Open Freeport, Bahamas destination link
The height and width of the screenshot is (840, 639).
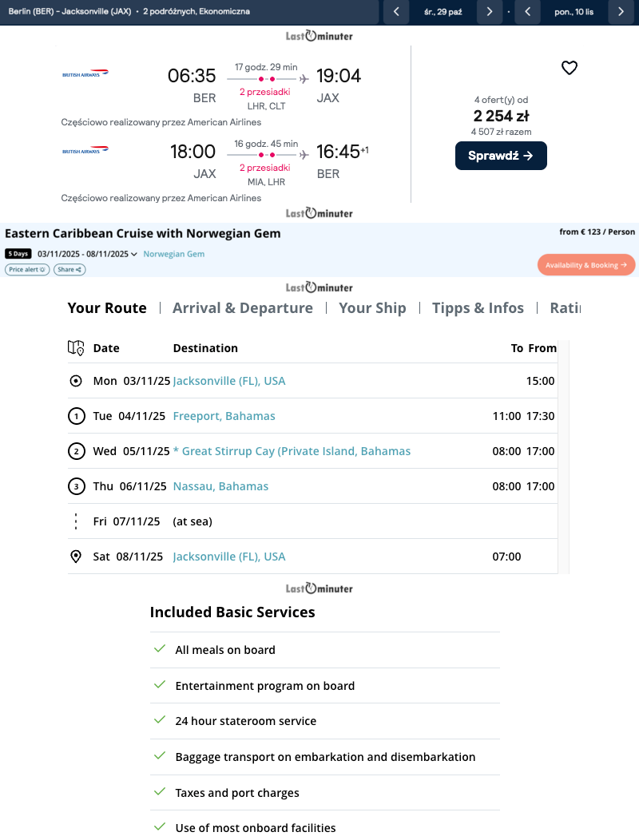224,416
